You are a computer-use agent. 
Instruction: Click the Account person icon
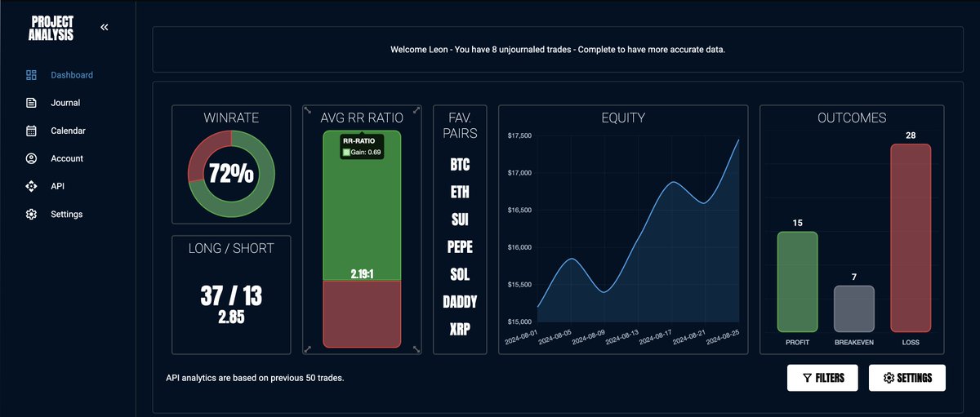click(32, 158)
